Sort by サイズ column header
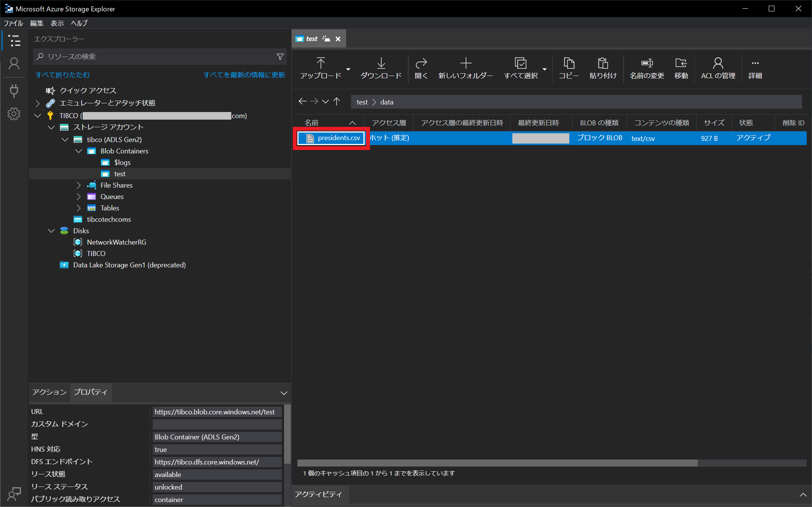 tap(714, 123)
